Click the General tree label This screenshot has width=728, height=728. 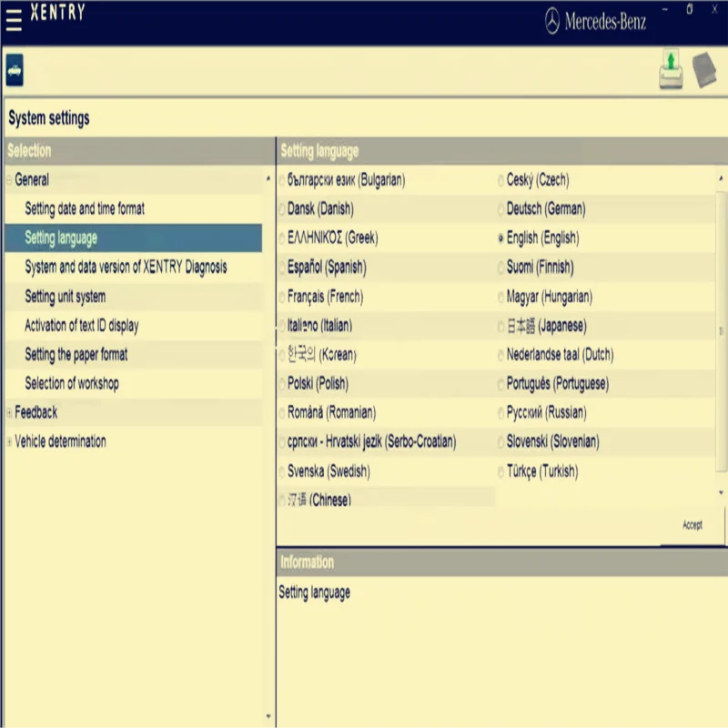point(32,179)
